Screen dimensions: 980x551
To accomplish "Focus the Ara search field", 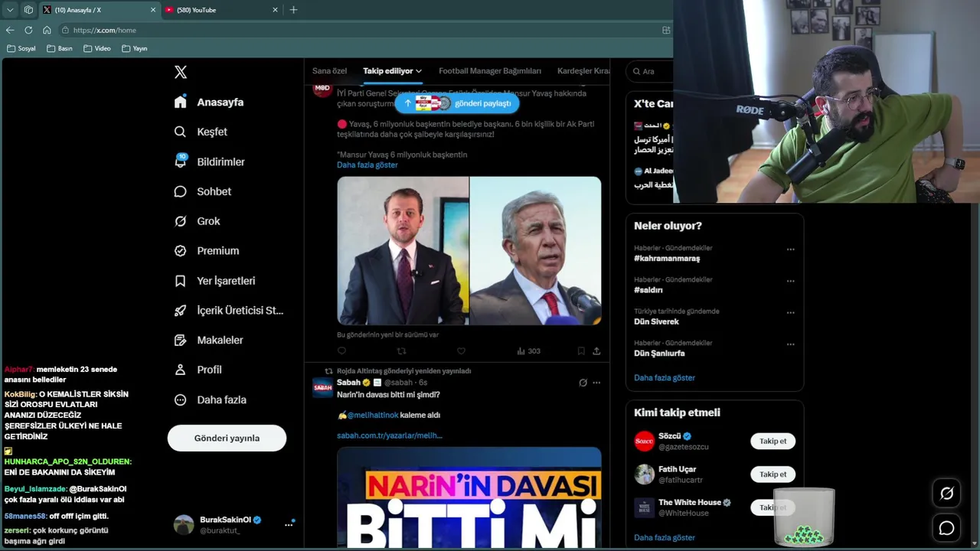I will tap(649, 71).
